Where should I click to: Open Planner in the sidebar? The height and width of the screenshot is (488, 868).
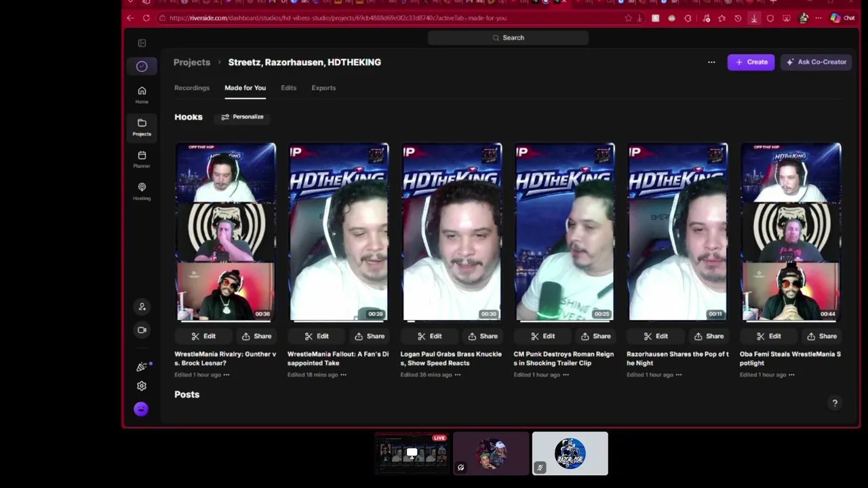tap(142, 159)
